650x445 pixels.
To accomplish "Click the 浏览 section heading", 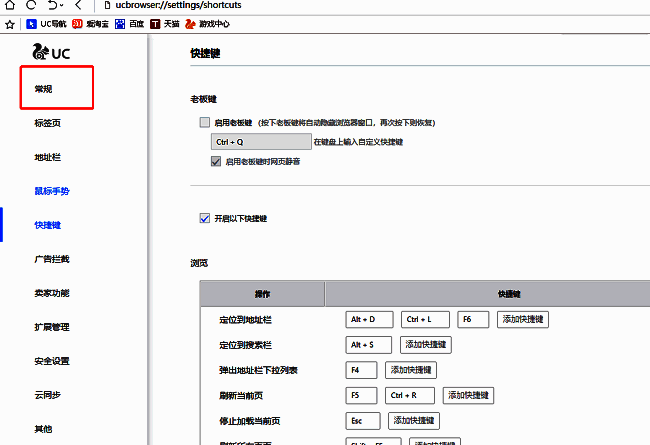I will coord(199,263).
